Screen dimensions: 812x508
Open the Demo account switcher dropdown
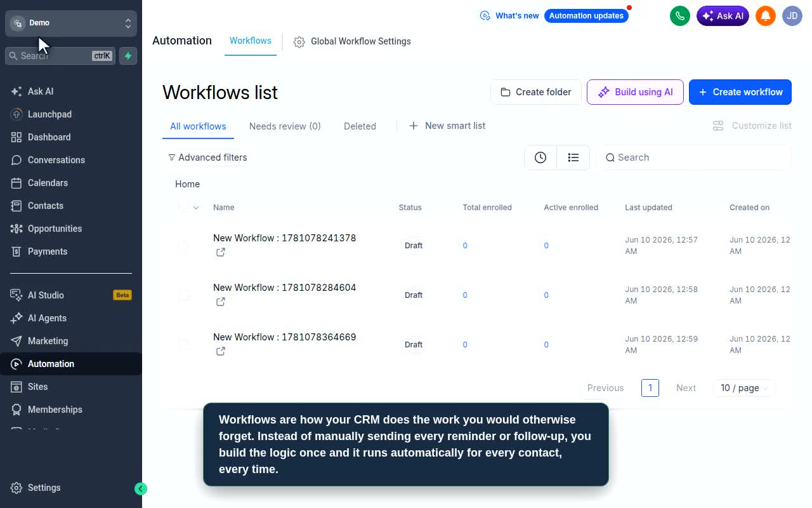pos(71,23)
